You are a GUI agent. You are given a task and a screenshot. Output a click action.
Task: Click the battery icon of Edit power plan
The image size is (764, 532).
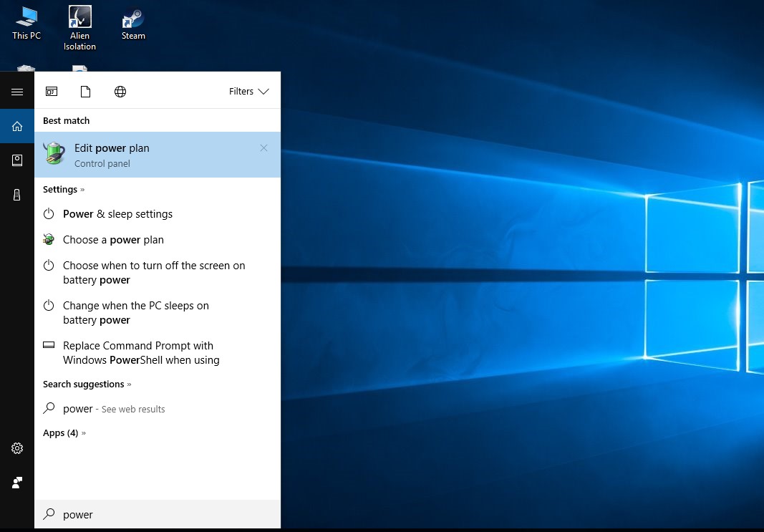tap(54, 153)
